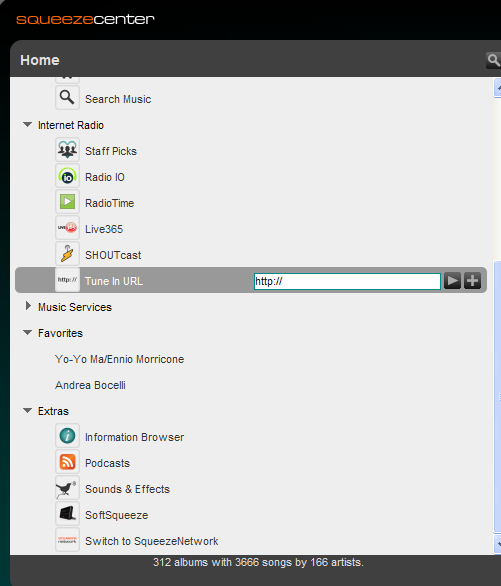Viewport: 501px width, 586px height.
Task: Open Radio IO via its icon
Action: click(x=67, y=176)
